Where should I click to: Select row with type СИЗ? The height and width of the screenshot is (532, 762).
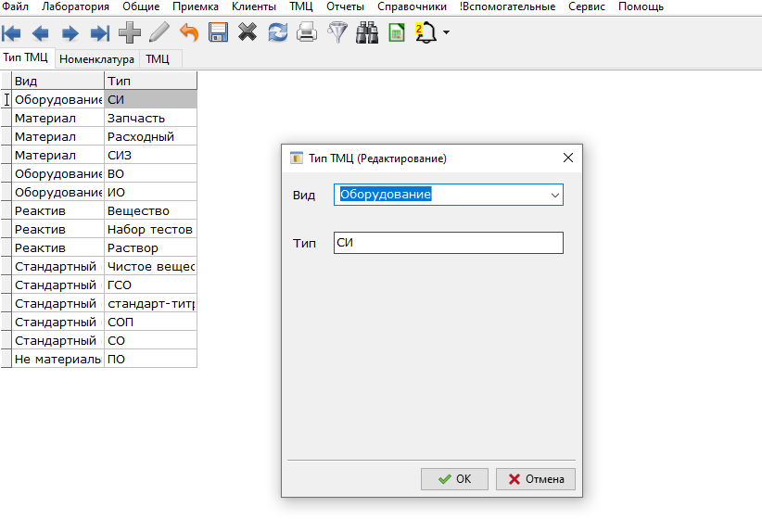click(98, 156)
